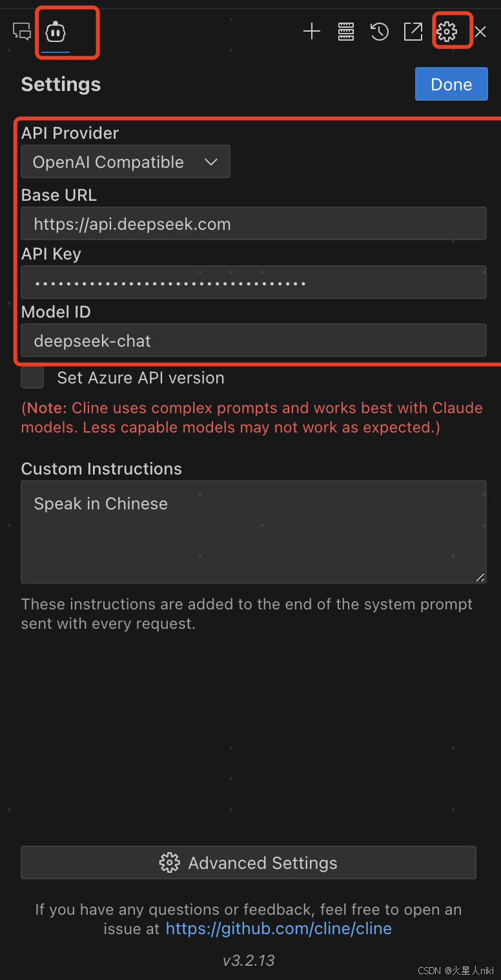Close the Cline panel with the X
The height and width of the screenshot is (980, 501).
point(480,31)
